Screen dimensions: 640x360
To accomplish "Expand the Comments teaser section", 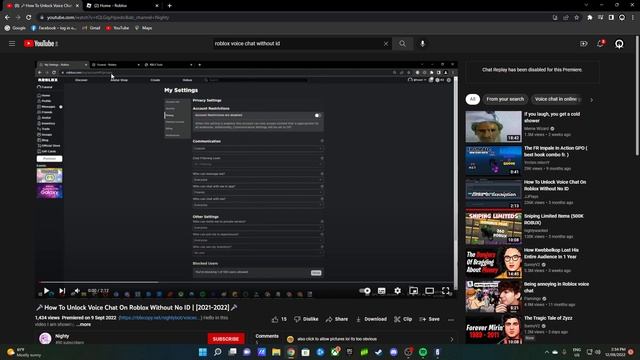I will [353, 338].
